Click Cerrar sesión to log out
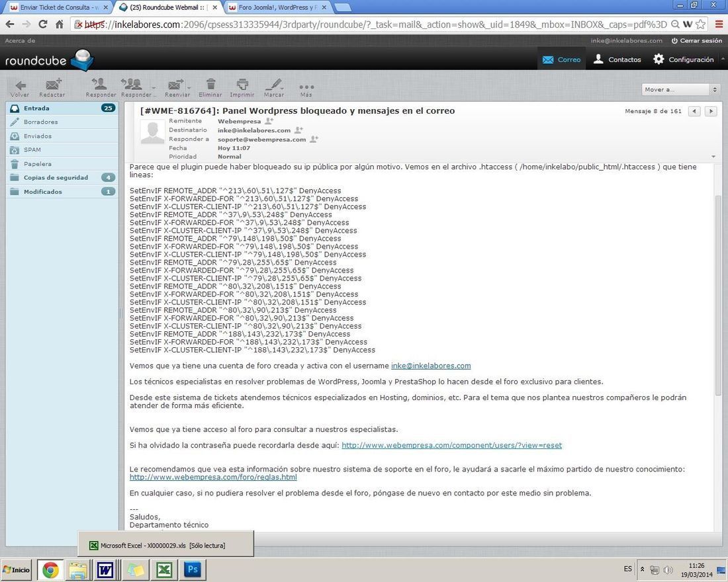 tap(696, 40)
